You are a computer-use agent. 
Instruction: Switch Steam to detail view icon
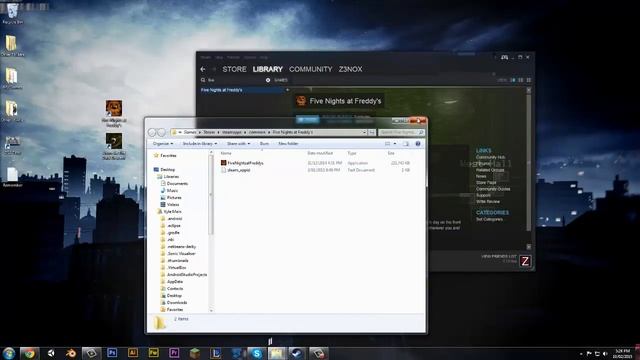click(x=513, y=80)
